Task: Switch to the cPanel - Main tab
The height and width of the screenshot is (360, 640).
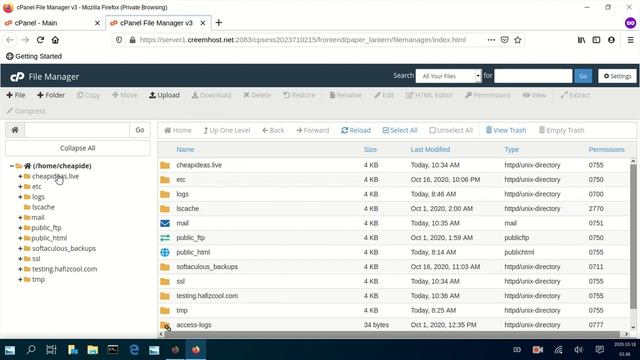Action: [51, 23]
